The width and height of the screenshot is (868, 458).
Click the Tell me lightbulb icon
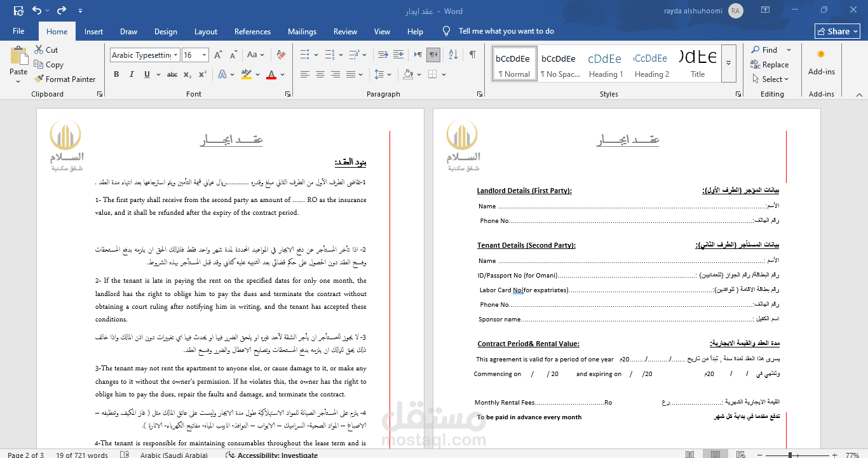click(446, 31)
